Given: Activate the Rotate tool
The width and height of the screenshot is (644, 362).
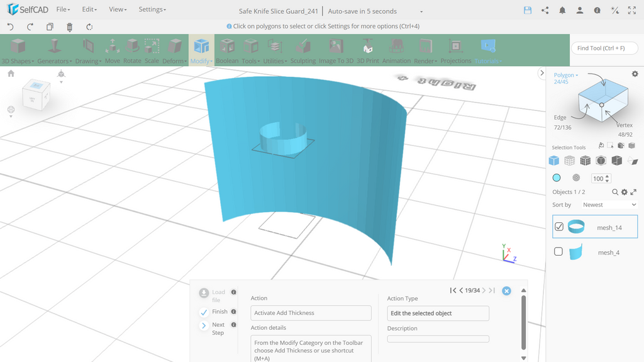Looking at the screenshot, I should (132, 52).
